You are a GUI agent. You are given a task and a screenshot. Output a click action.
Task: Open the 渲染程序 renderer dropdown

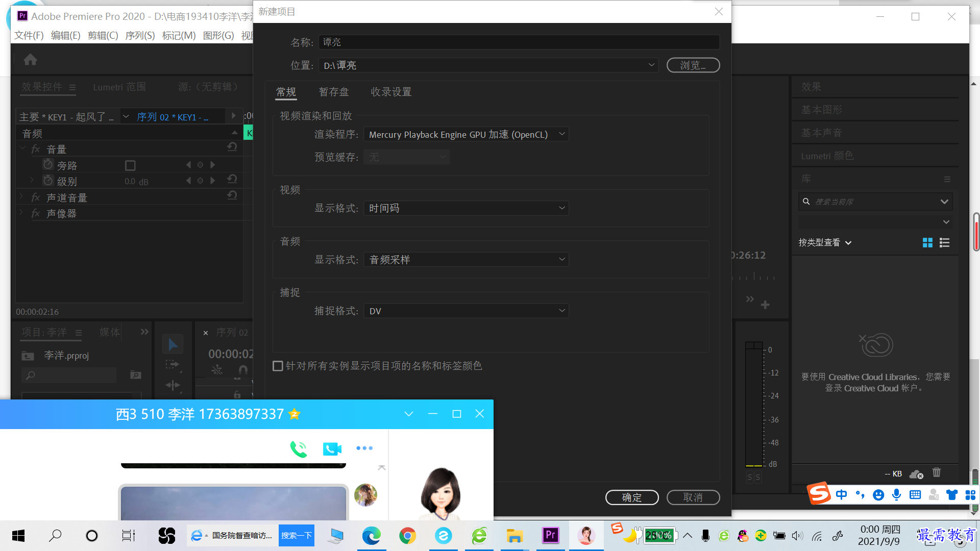466,134
